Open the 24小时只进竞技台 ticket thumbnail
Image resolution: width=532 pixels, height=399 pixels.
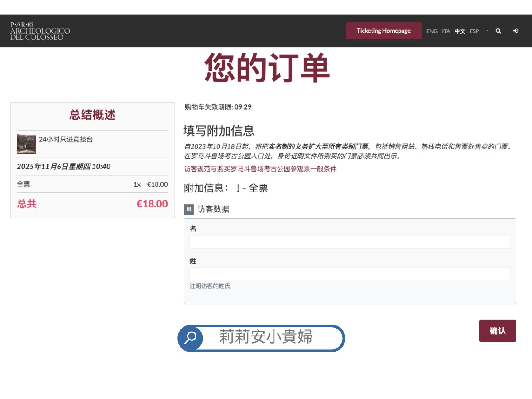click(27, 144)
